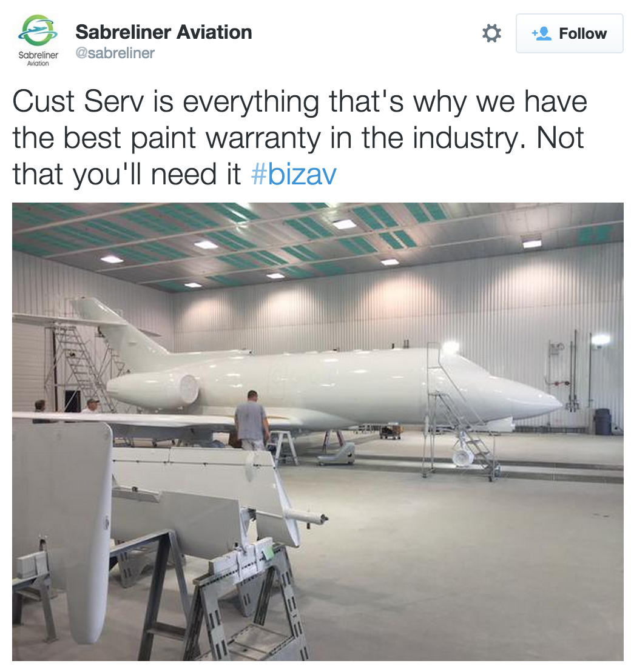Open the gear settings menu
This screenshot has height=672, width=631.
point(491,33)
